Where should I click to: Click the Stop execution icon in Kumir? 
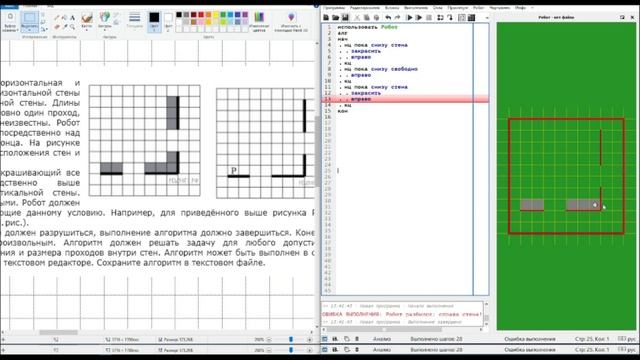(429, 18)
